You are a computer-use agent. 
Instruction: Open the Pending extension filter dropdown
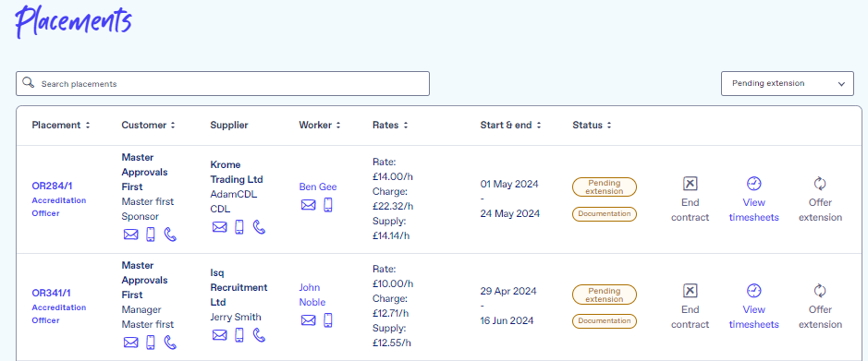click(788, 83)
